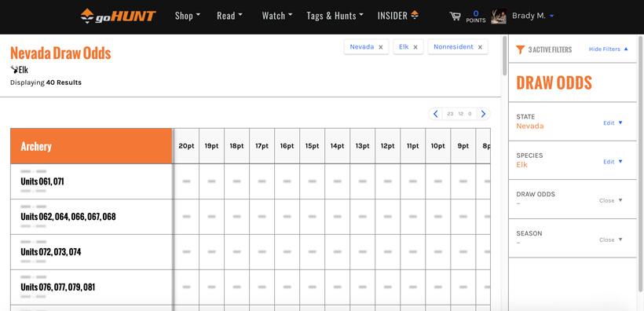Click the Nevada state value
The image size is (644, 311).
[x=530, y=126]
